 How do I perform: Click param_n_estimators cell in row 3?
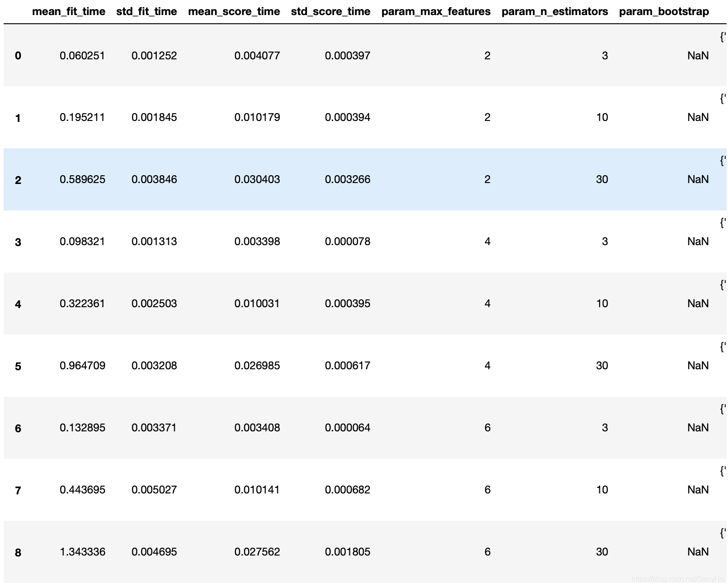coord(605,241)
